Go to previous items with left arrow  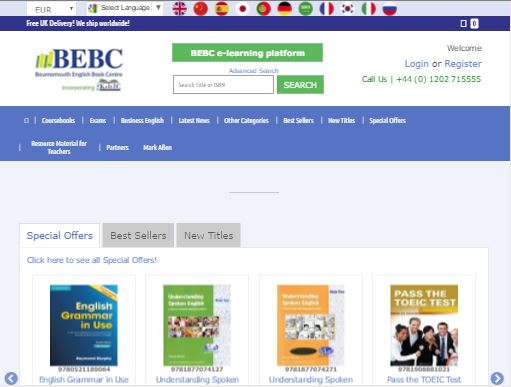[11, 378]
